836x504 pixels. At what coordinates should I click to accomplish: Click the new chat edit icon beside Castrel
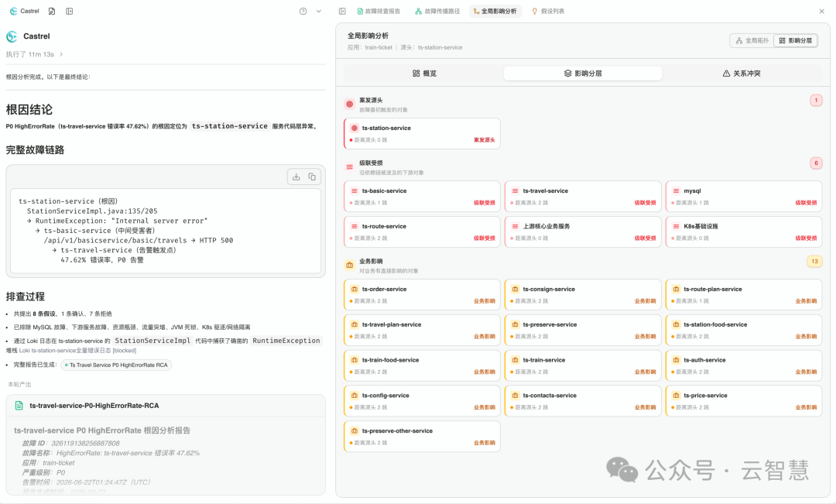pos(52,11)
